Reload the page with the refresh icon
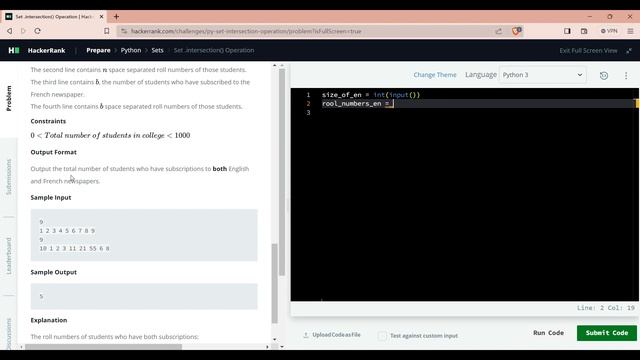 (38, 31)
